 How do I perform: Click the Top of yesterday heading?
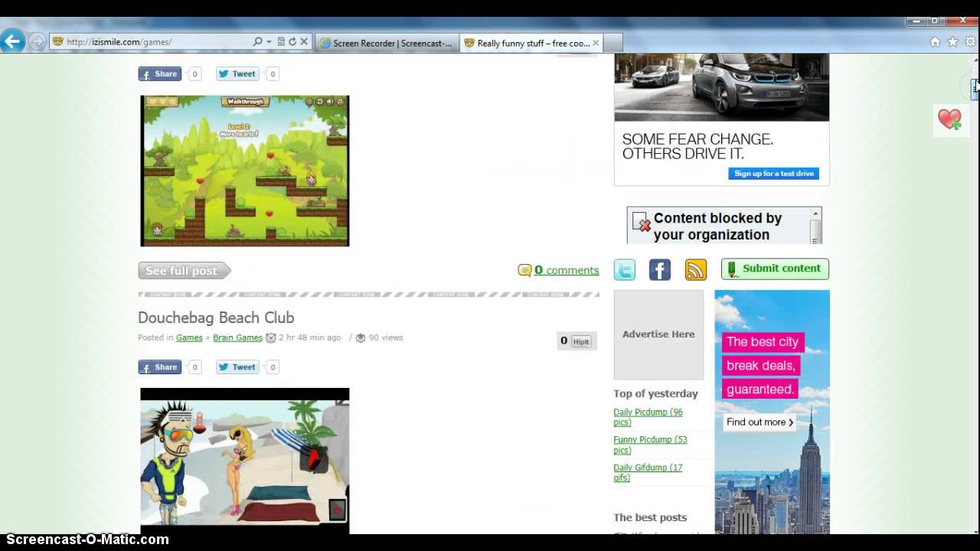[655, 393]
